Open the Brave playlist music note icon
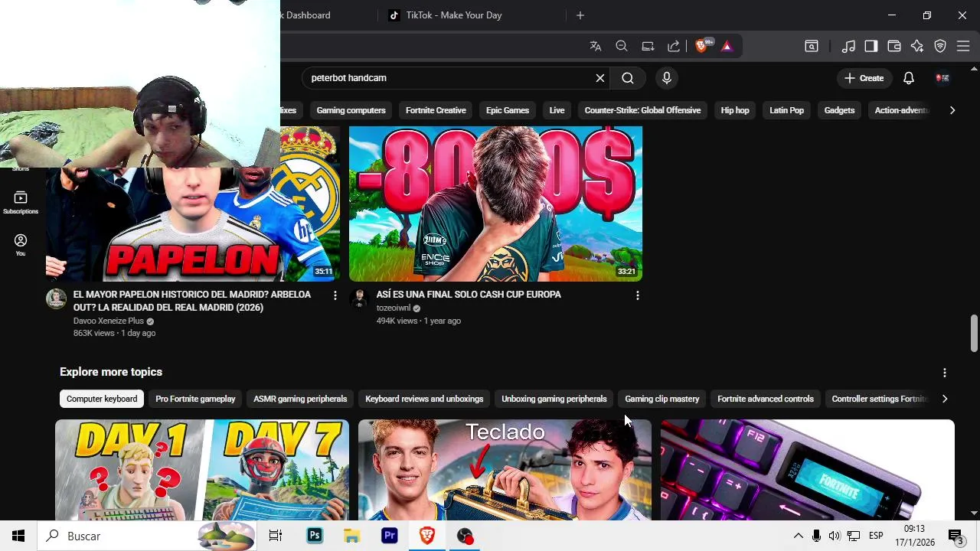Screen dimensions: 980x551 tap(848, 47)
